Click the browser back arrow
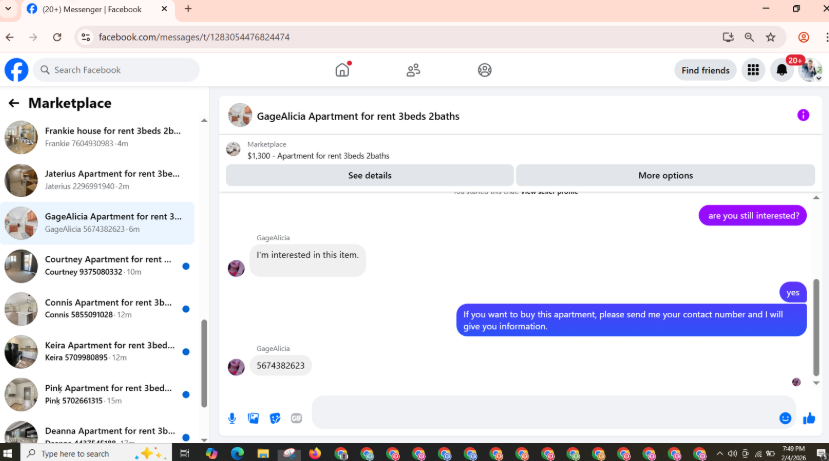This screenshot has width=829, height=461. [x=10, y=37]
